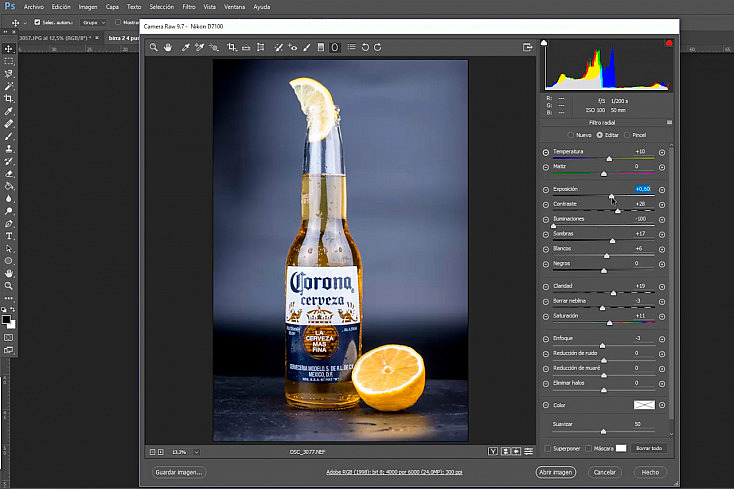The width and height of the screenshot is (734, 489).
Task: Select Photoshop Magic Wand tool
Action: point(8,86)
